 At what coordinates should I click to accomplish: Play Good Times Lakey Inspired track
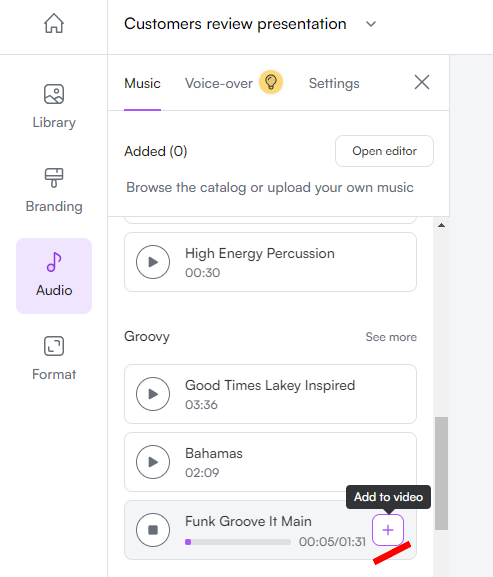click(153, 394)
